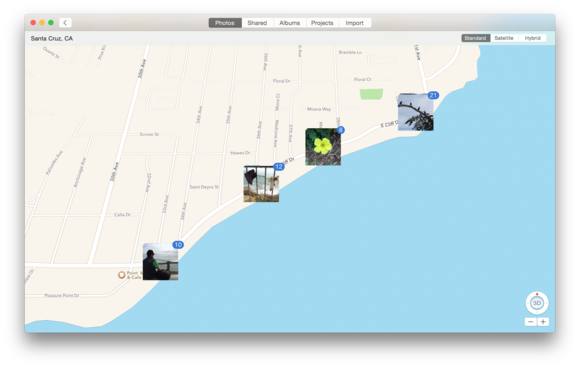Go to the Import tab

(354, 23)
